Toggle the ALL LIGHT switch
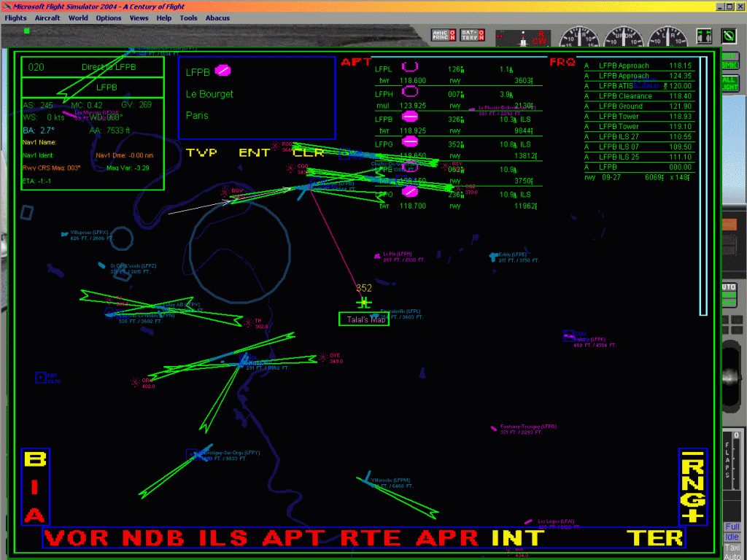Image resolution: width=747 pixels, height=560 pixels. point(729,83)
